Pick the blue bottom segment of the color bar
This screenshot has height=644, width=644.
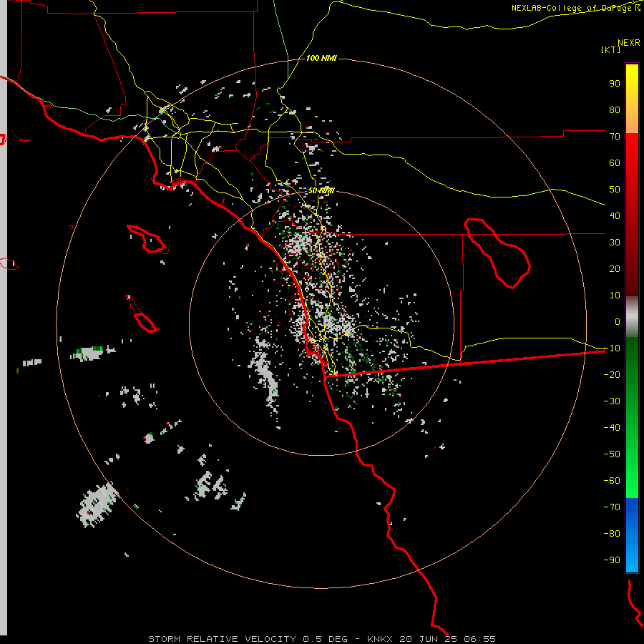632,535
